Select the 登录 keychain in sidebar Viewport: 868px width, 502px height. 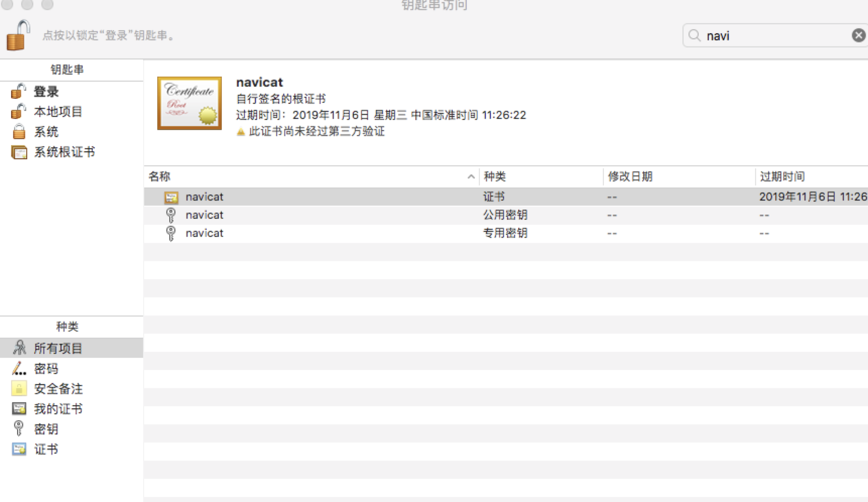coord(72,91)
